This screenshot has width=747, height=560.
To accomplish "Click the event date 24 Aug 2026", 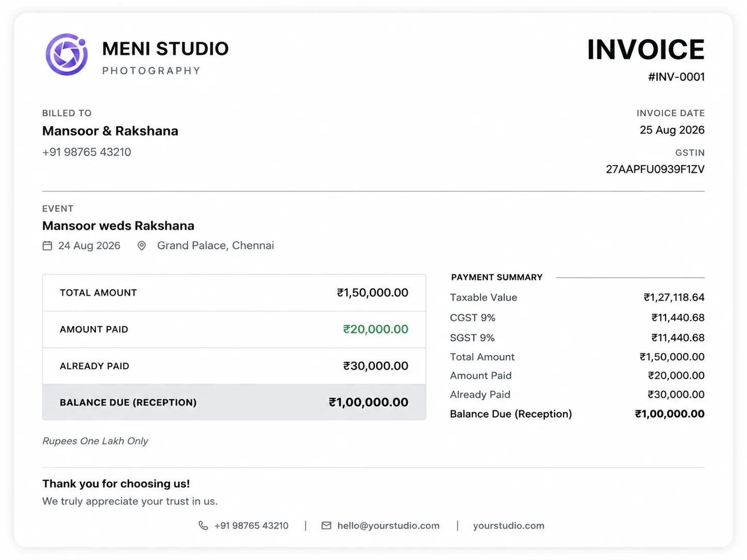I will [89, 246].
